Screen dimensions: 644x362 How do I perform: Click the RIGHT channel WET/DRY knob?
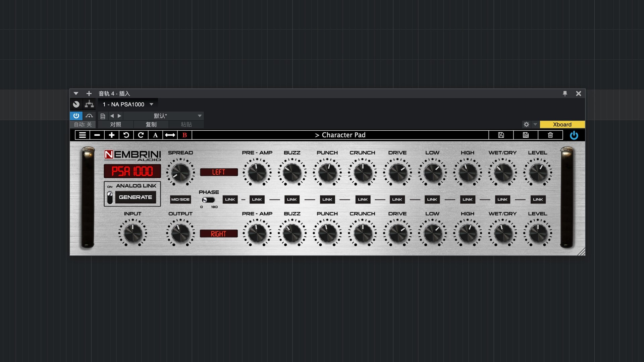502,233
